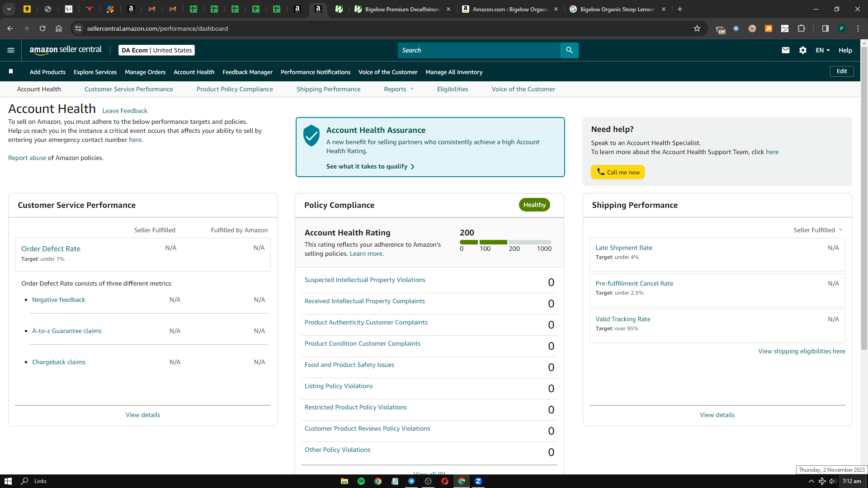This screenshot has height=488, width=868.
Task: Open Feedback Manager in navigation bar
Action: pyautogui.click(x=248, y=72)
